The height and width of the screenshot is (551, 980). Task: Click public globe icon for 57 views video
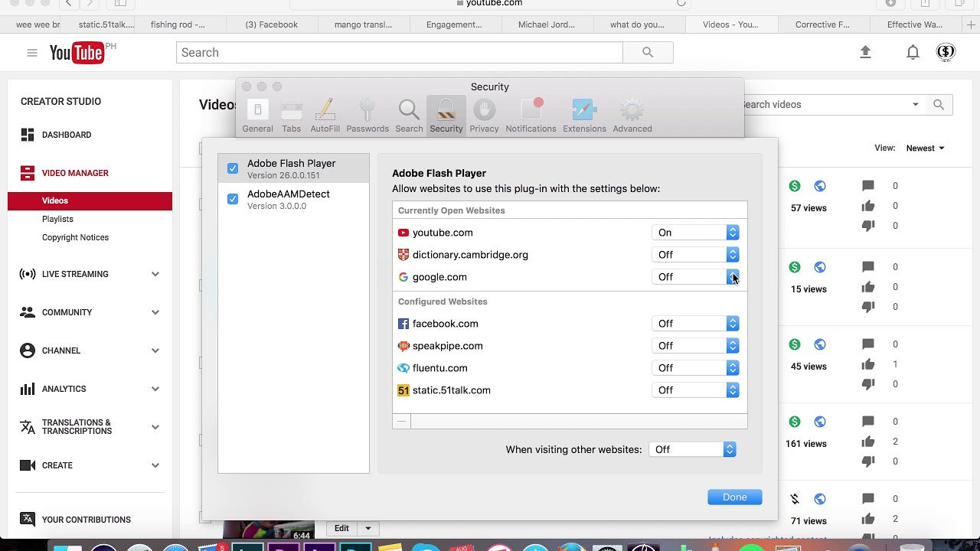pyautogui.click(x=820, y=186)
